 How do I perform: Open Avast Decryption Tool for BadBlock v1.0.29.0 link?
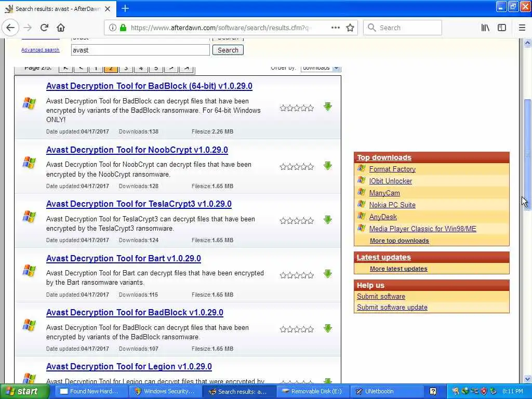(135, 312)
